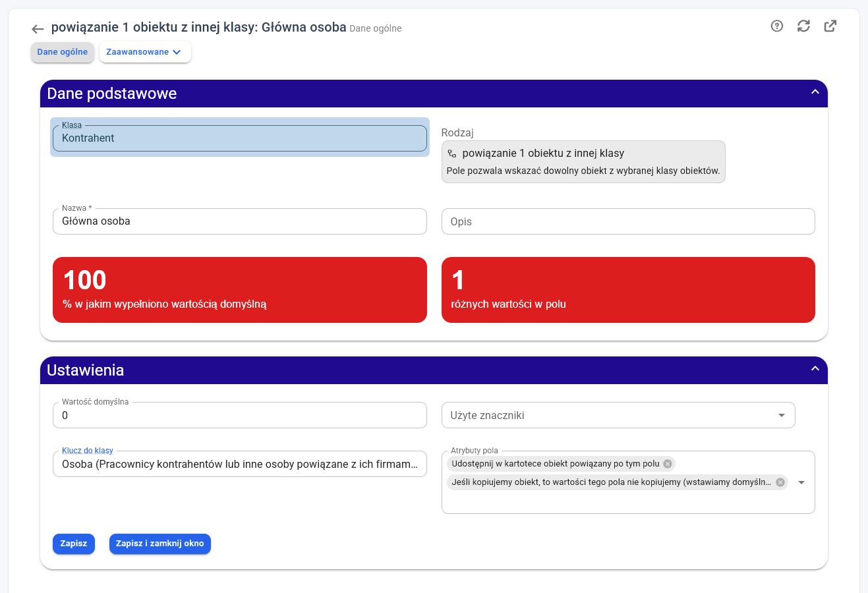The width and height of the screenshot is (868, 593).
Task: Open the Zaawansowane dropdown menu
Action: click(x=145, y=52)
